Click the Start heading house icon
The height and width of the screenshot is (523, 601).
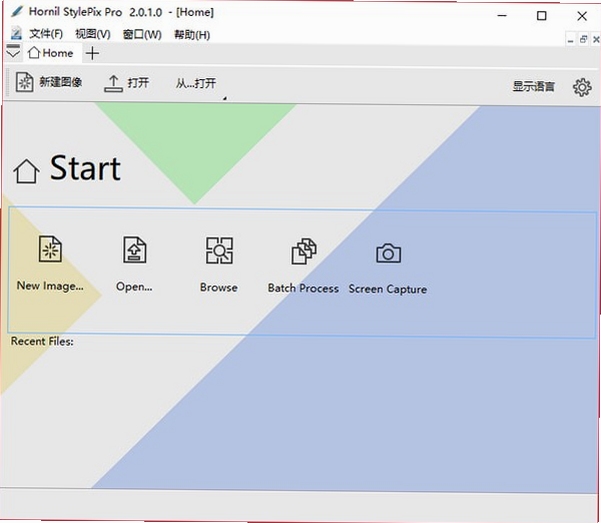[x=26, y=171]
